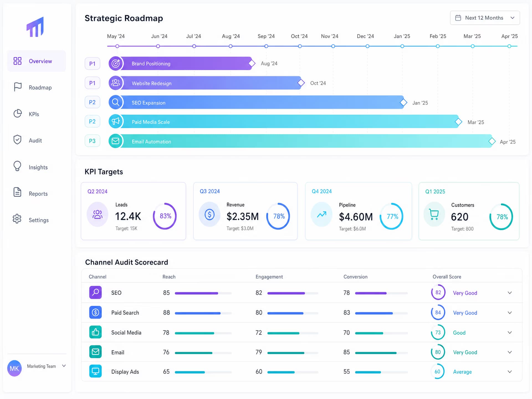Open the Next 12 Months dropdown
The image size is (532, 399).
(x=485, y=18)
